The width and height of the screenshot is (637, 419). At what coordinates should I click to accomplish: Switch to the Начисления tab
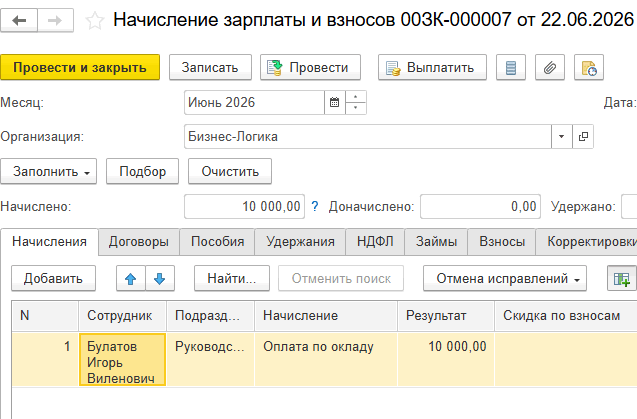(x=50, y=242)
